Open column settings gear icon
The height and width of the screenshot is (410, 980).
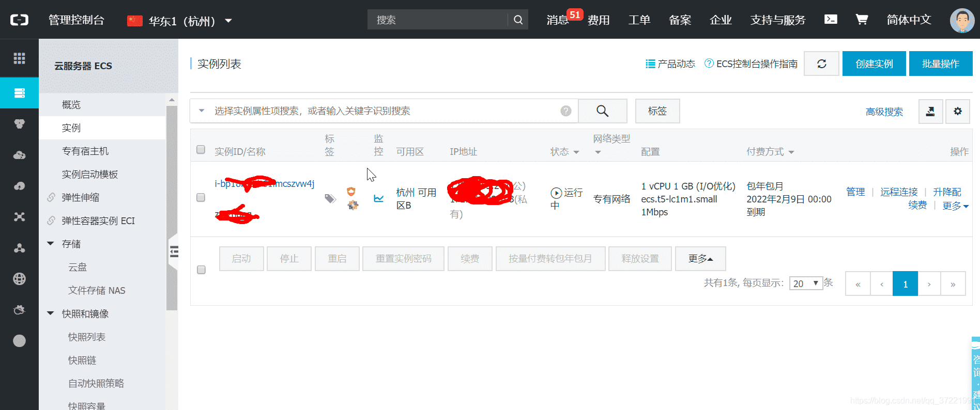tap(958, 111)
